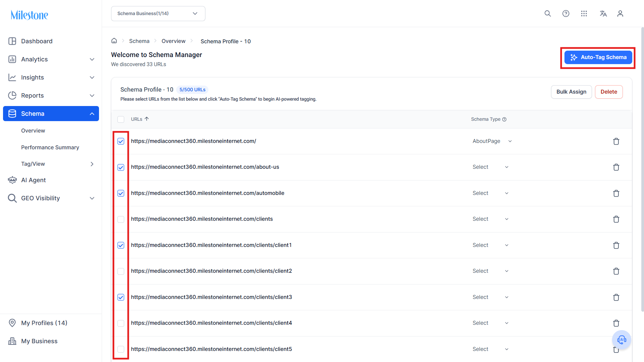Check the client4 URL checkbox
The image size is (644, 362).
121,323
